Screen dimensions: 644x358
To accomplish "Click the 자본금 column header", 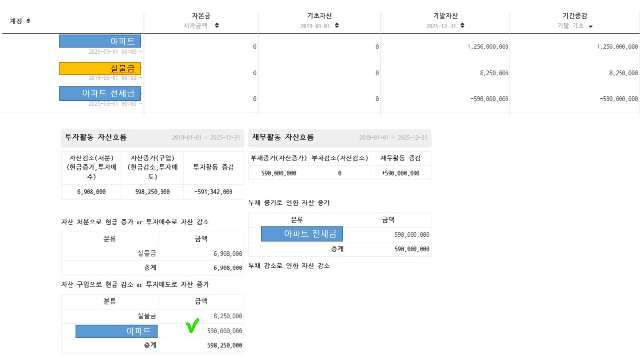I will [201, 16].
